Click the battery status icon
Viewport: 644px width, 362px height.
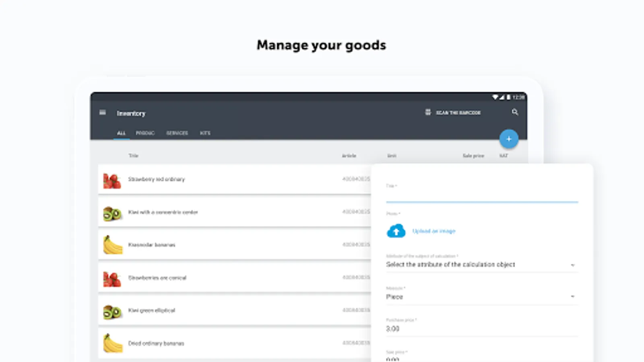coord(508,97)
